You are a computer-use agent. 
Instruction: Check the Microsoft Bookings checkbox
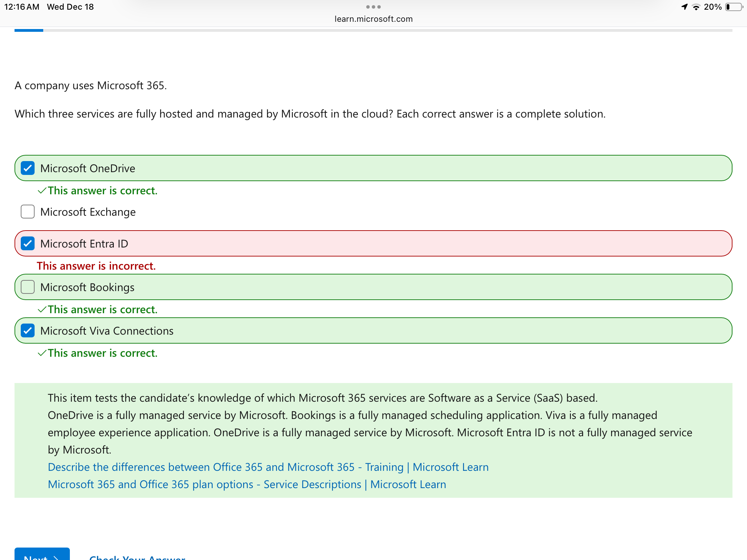[28, 287]
